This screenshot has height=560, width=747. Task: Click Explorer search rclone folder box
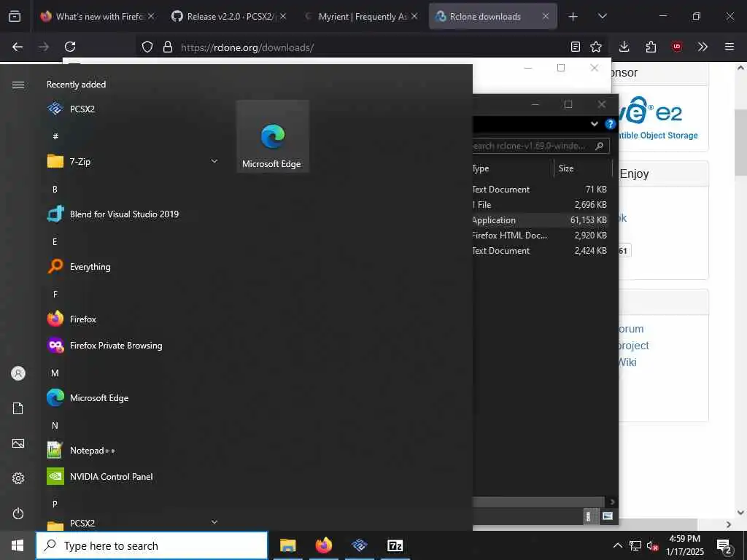(x=541, y=146)
